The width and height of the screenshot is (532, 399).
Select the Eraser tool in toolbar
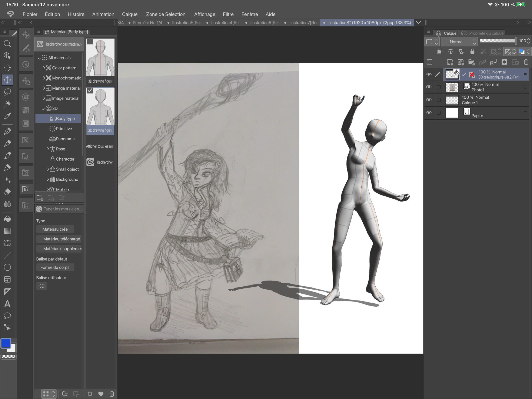pos(7,192)
